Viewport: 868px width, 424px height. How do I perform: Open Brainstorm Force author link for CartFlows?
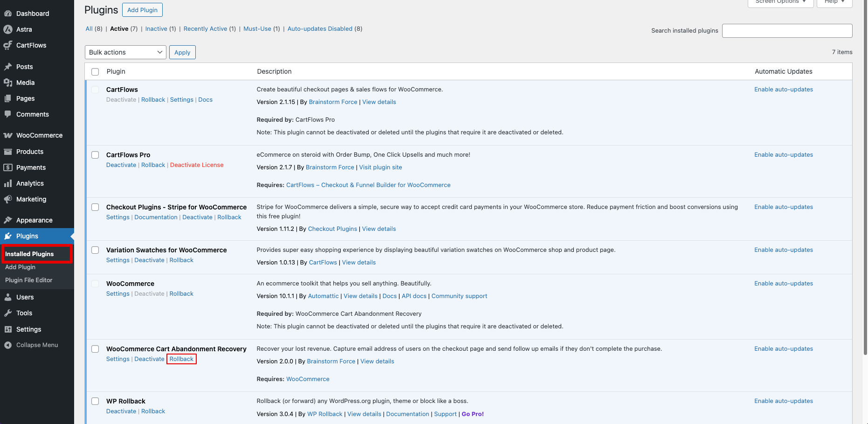[x=333, y=102]
